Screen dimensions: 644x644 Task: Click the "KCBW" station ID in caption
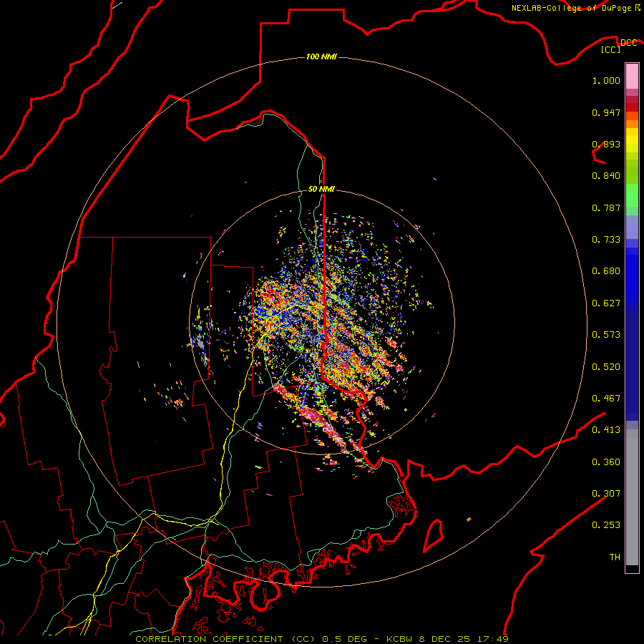pyautogui.click(x=400, y=639)
